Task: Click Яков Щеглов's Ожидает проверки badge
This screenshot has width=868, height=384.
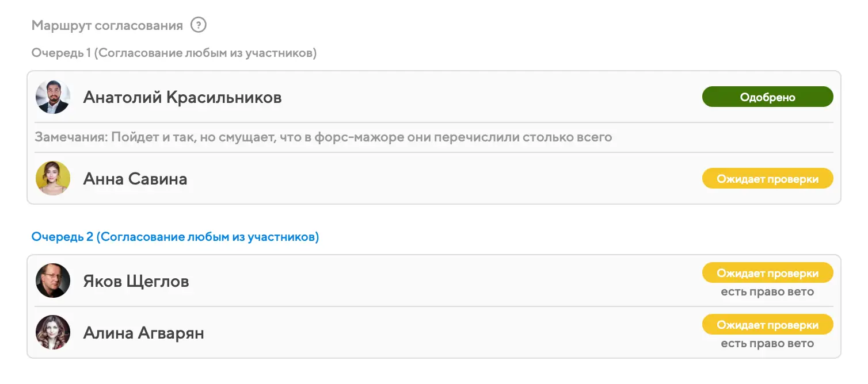Action: 767,273
